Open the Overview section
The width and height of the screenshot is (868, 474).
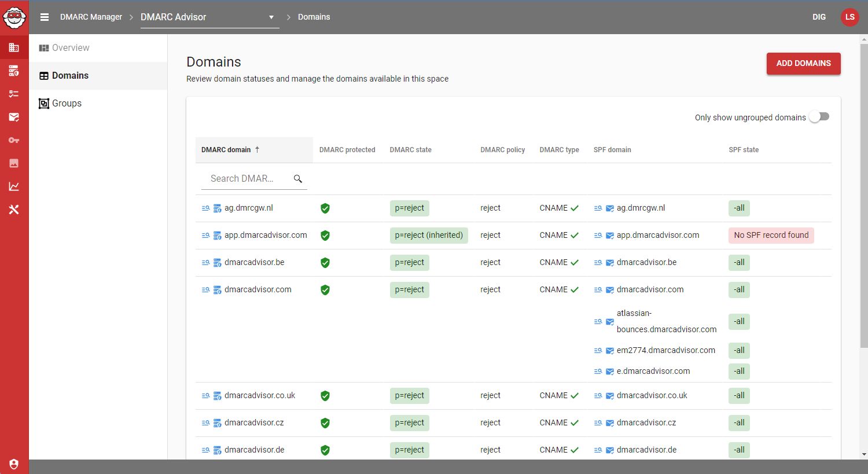click(98, 48)
